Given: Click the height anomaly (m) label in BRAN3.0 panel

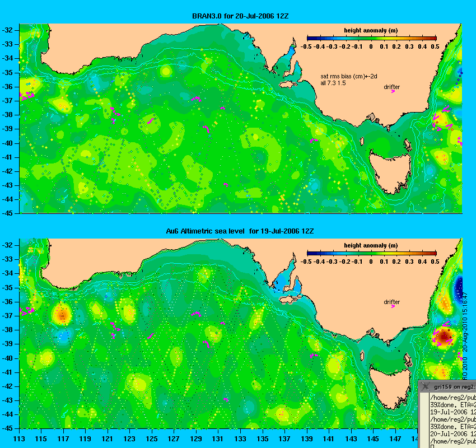Looking at the screenshot, I should click(371, 30).
